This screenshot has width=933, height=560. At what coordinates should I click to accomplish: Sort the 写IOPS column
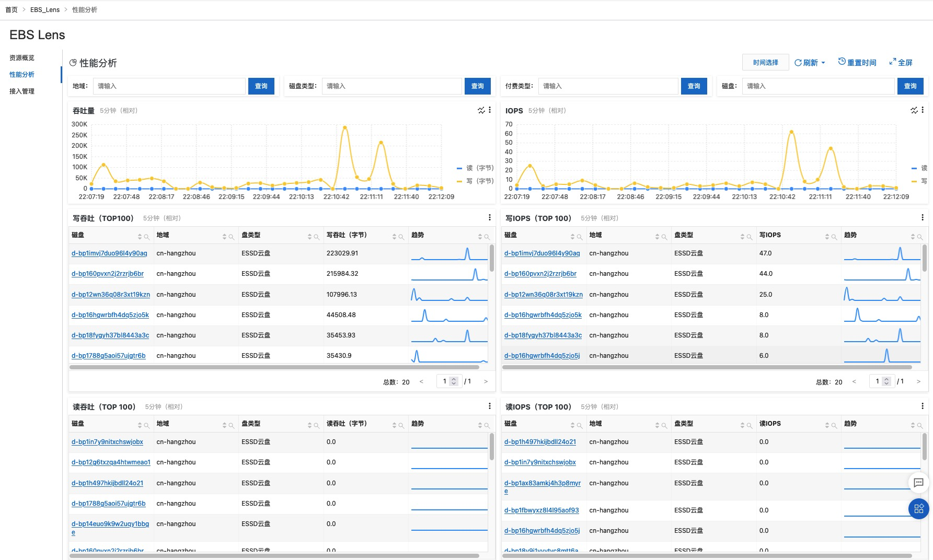click(827, 237)
